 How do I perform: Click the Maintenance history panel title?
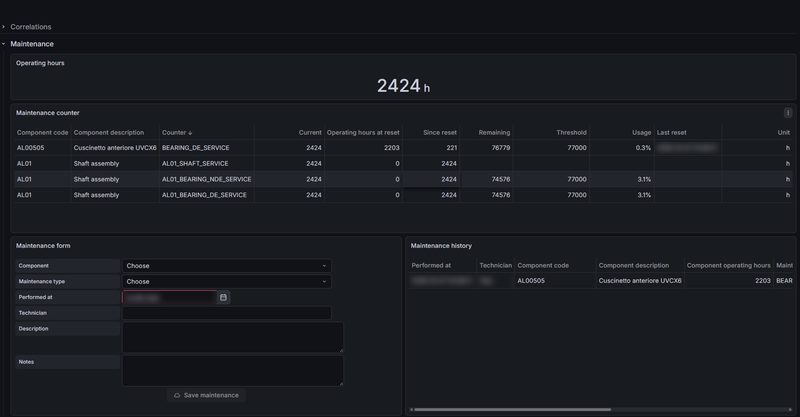[441, 246]
